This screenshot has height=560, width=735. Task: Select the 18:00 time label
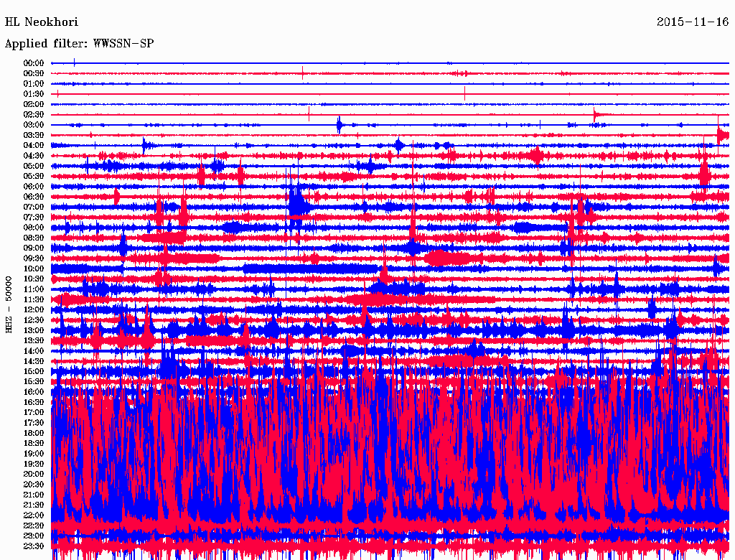[34, 434]
